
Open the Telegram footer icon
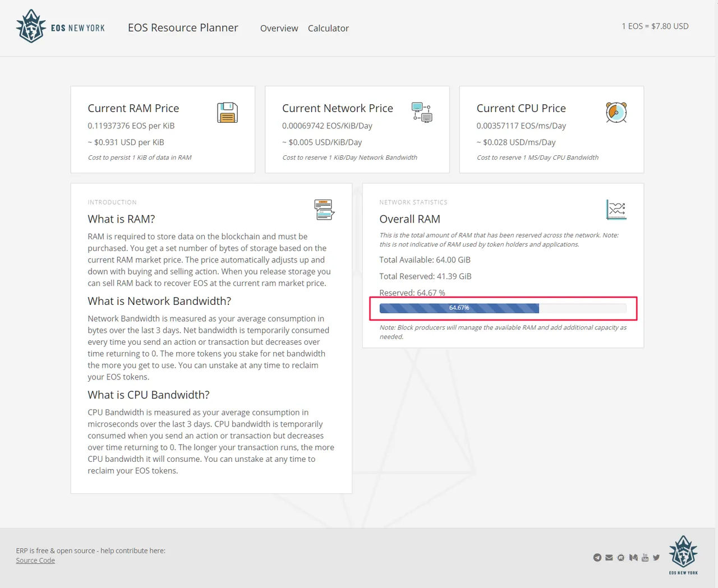point(597,558)
